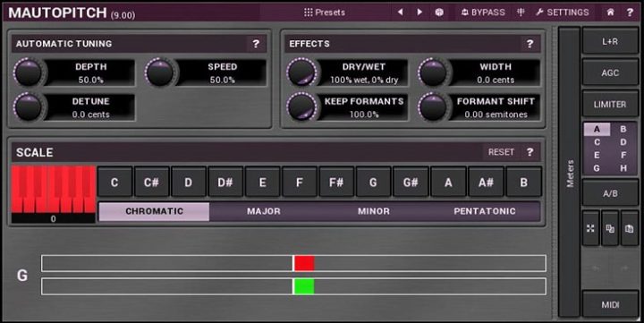
Task: Select the PENTATONIC scale tab
Action: tap(484, 211)
